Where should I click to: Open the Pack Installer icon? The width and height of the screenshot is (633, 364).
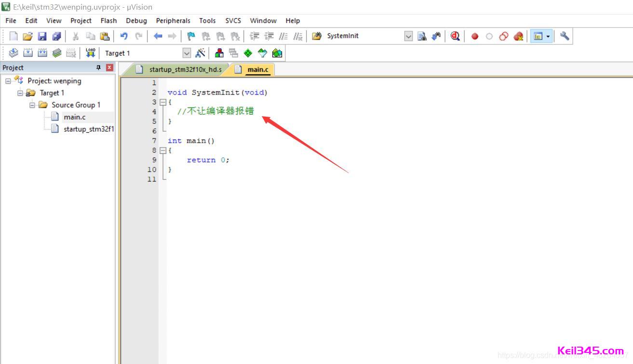tap(277, 53)
